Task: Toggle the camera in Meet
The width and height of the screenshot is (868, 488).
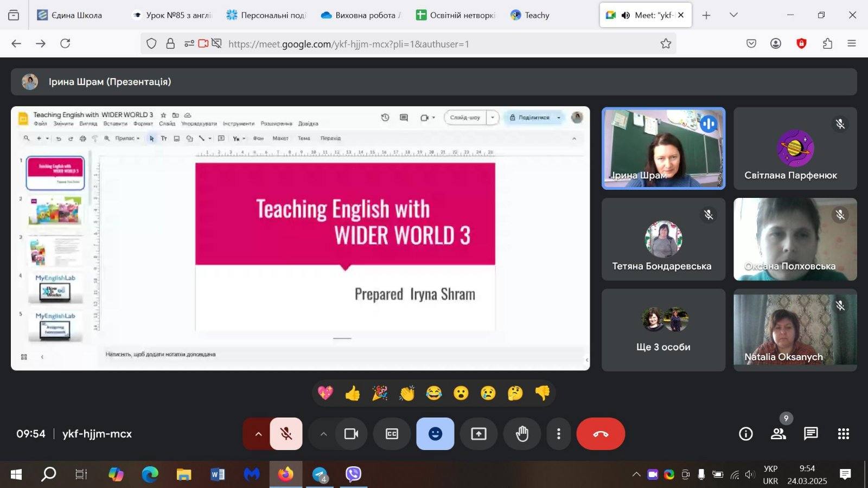Action: pyautogui.click(x=352, y=434)
